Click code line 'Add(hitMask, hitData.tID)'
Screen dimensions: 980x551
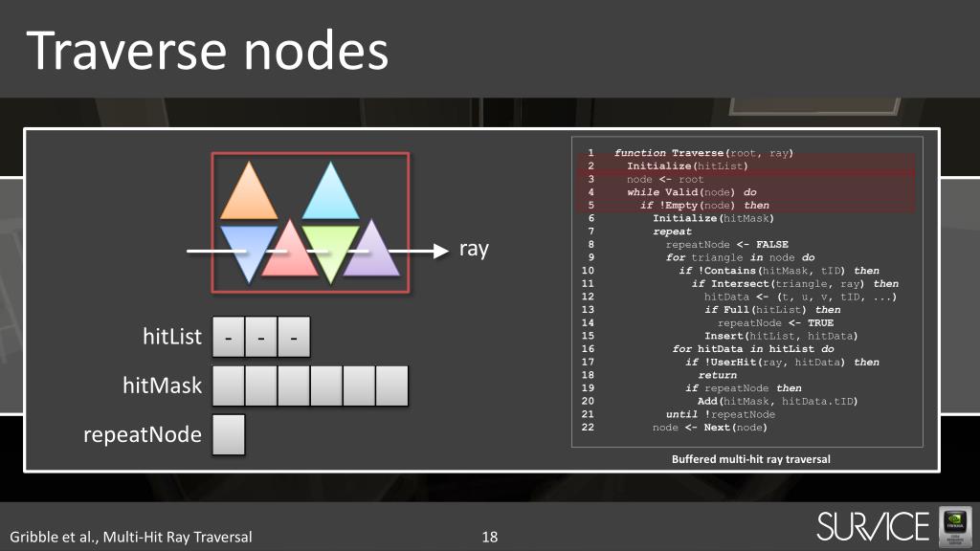(777, 402)
